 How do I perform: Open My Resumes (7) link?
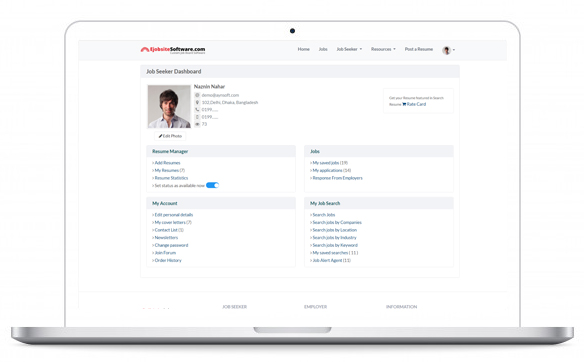point(170,170)
